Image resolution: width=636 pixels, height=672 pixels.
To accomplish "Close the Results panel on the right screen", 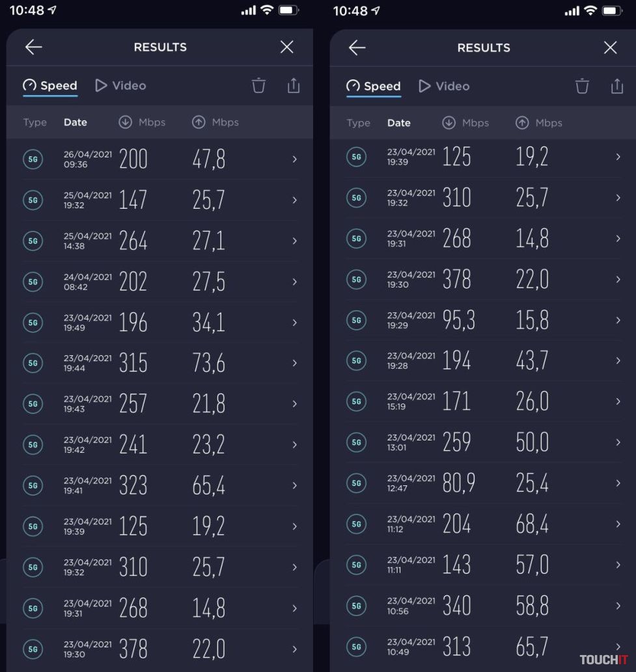I will tap(610, 47).
